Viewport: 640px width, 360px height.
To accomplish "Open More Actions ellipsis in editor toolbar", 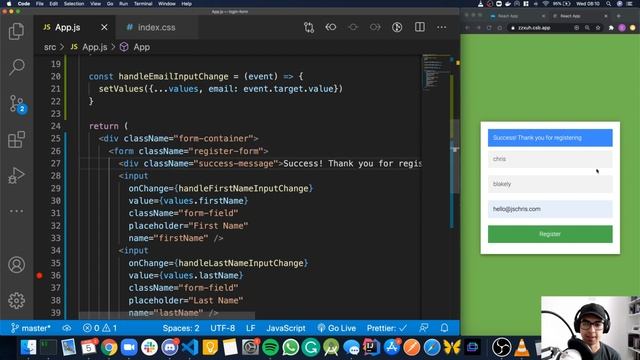I will point(442,27).
